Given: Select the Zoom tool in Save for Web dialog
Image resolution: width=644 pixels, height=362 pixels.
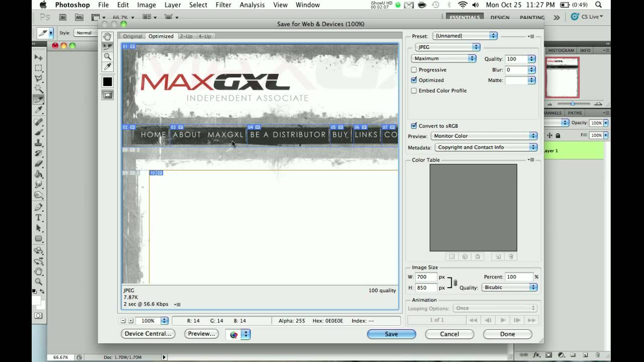Looking at the screenshot, I should tap(107, 57).
